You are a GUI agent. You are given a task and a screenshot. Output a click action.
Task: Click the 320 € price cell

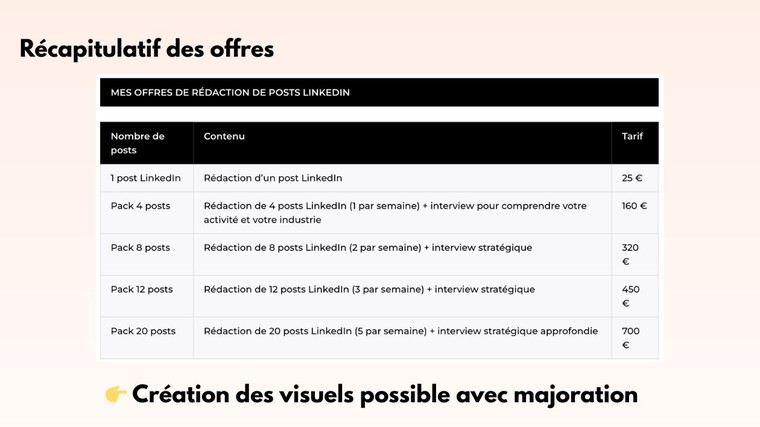630,254
